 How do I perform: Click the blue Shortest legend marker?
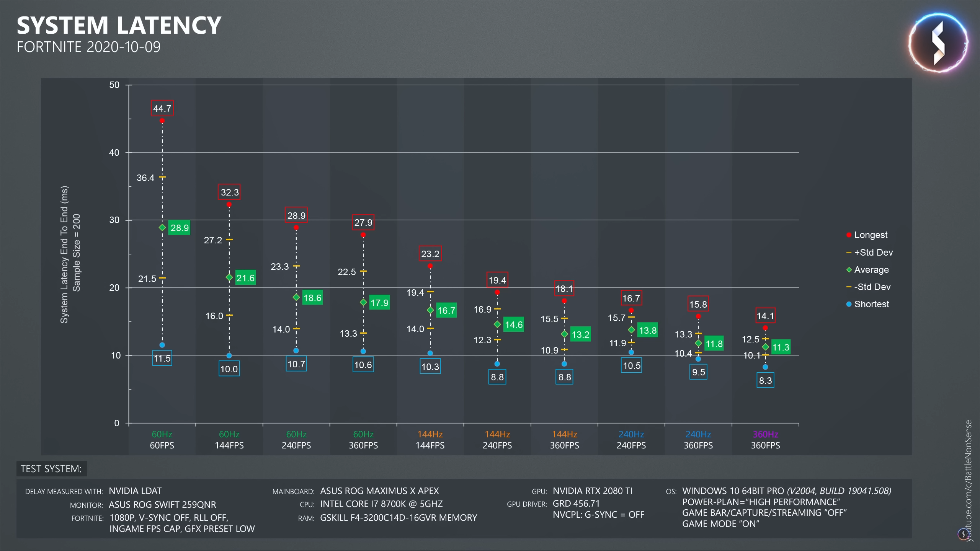(x=849, y=304)
